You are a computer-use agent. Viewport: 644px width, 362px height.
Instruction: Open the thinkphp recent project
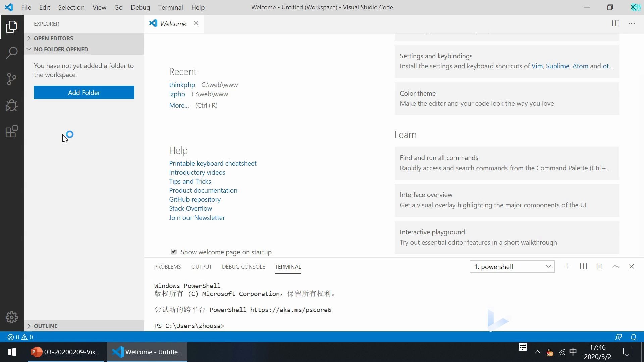tap(181, 84)
